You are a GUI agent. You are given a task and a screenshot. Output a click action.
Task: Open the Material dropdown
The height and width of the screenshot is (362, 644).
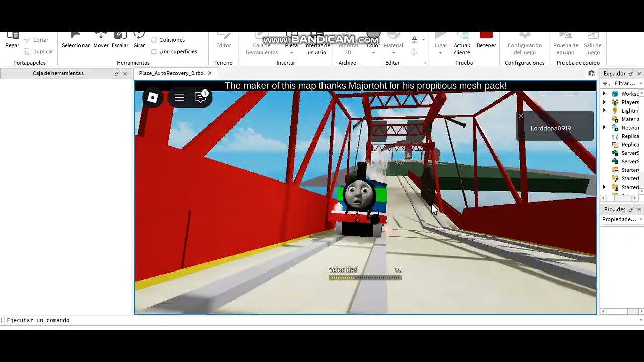[393, 53]
